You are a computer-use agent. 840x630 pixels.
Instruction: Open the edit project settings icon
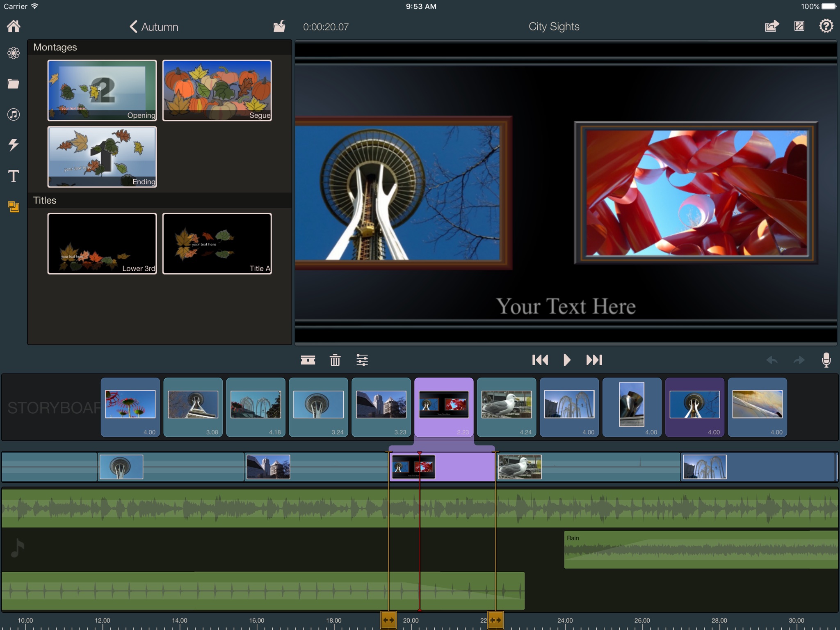tap(799, 26)
